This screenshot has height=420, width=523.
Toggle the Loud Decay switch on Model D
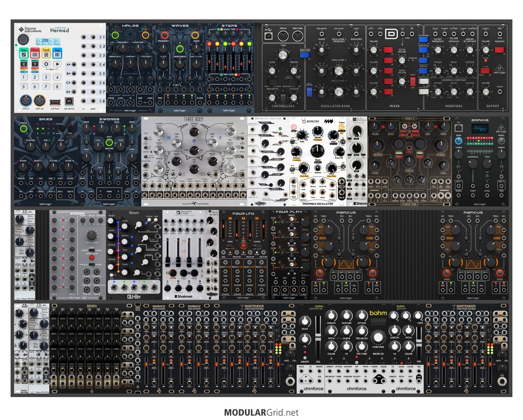tap(423, 92)
